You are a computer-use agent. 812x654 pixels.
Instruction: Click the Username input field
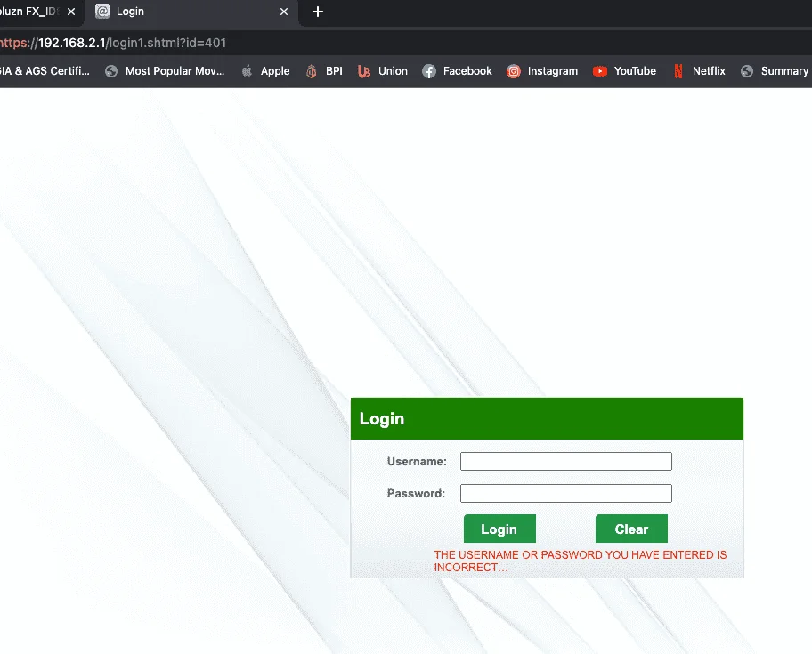click(566, 461)
